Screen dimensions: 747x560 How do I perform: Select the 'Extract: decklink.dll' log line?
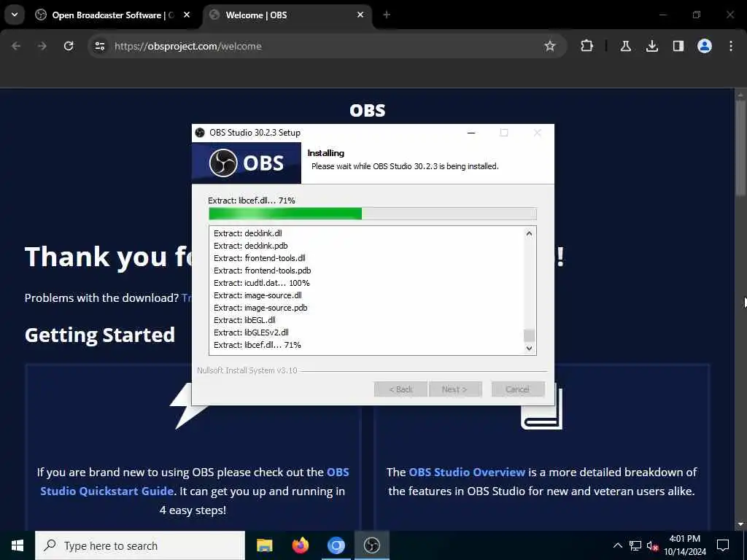pyautogui.click(x=248, y=233)
